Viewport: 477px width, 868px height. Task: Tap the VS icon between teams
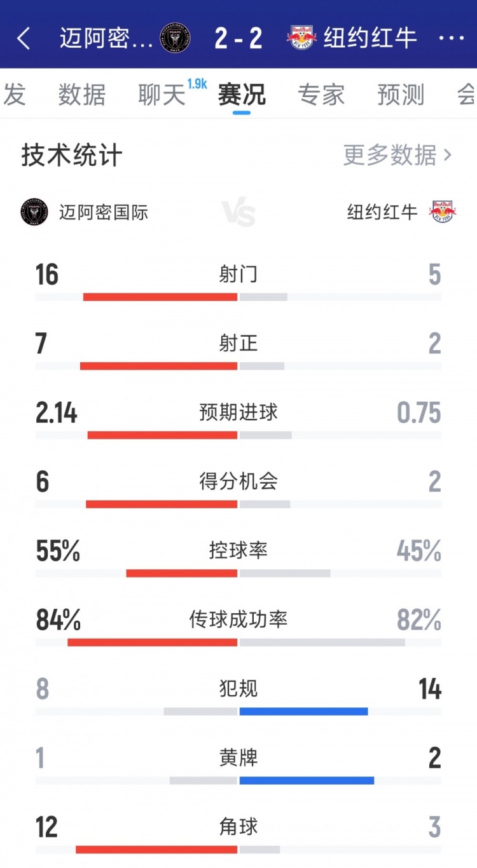(x=238, y=213)
